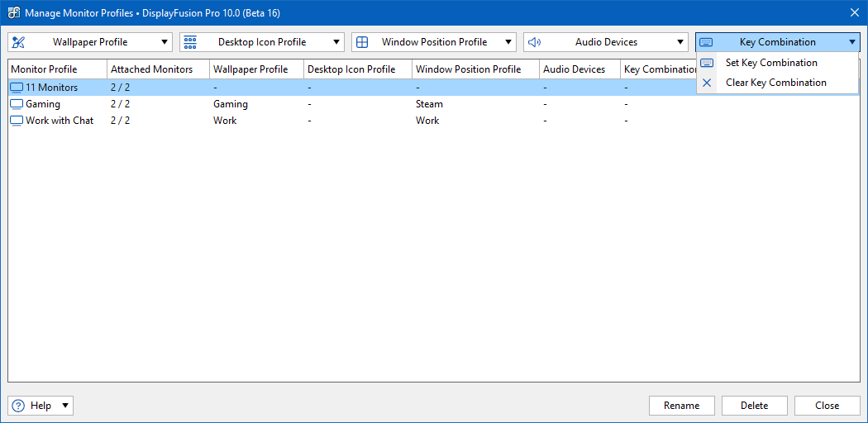Image resolution: width=868 pixels, height=423 pixels.
Task: Click the Help question mark icon
Action: [18, 406]
